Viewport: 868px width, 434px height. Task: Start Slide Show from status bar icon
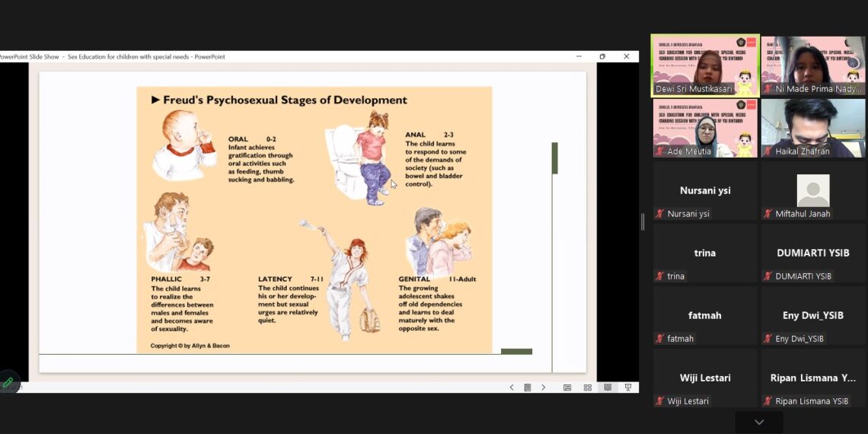coord(627,388)
